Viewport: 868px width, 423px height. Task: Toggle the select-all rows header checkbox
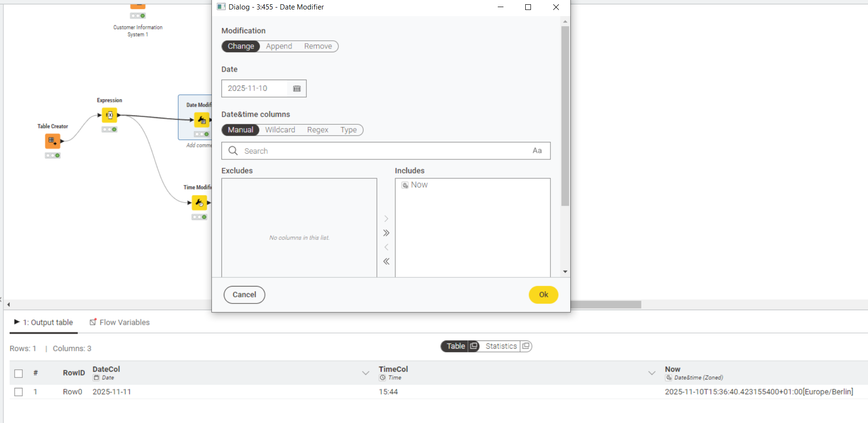[18, 373]
